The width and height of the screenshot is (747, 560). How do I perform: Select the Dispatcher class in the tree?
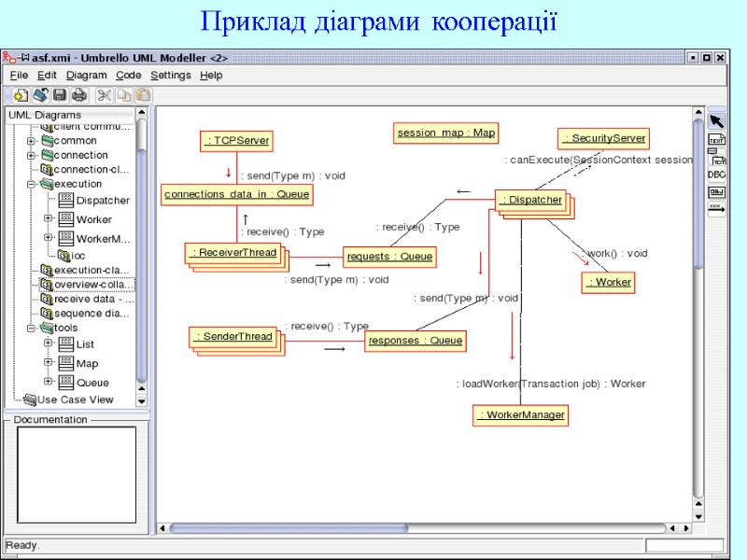[x=101, y=200]
